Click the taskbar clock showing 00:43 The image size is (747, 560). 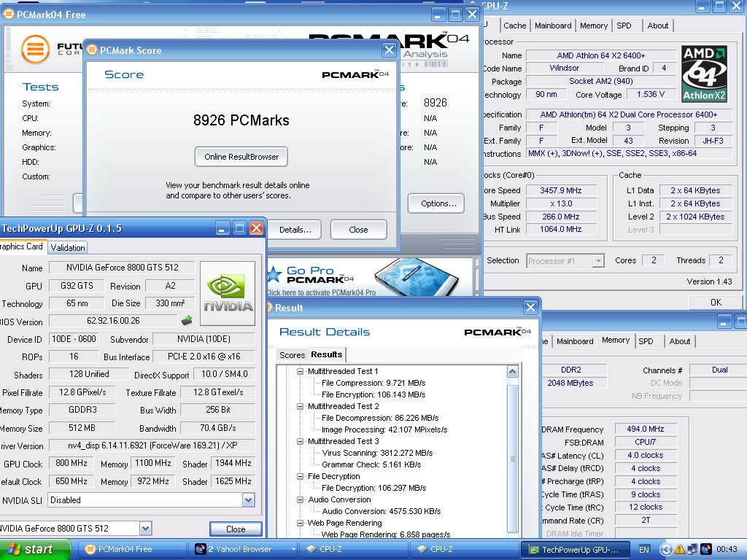tap(726, 550)
